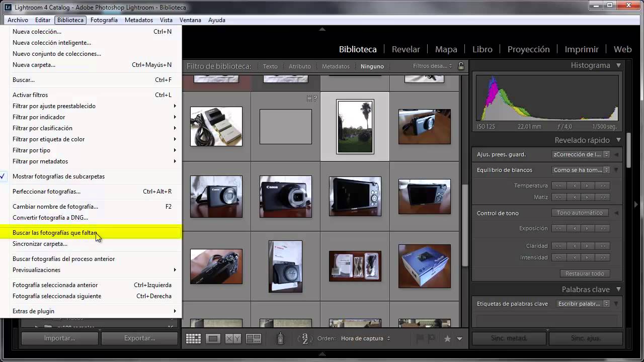Viewport: 644px width, 362px height.
Task: Switch to Grid view icon in toolbar
Action: 193,339
